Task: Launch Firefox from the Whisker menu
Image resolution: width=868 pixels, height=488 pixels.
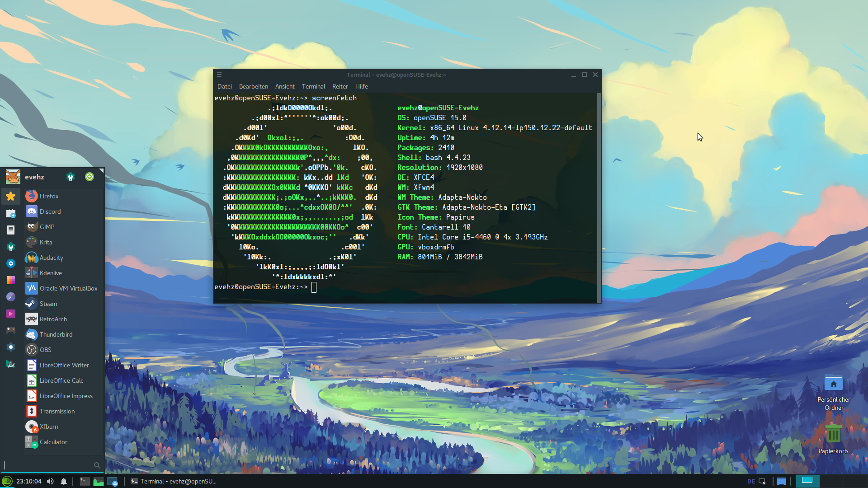Action: pos(64,196)
